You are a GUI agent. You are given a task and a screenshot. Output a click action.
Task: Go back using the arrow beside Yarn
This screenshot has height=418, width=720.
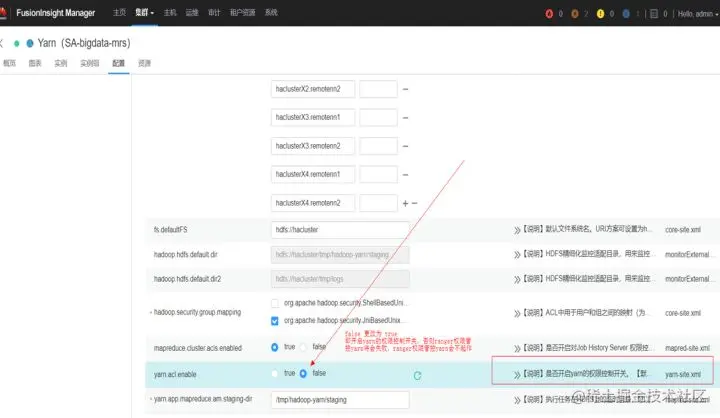tap(1, 43)
